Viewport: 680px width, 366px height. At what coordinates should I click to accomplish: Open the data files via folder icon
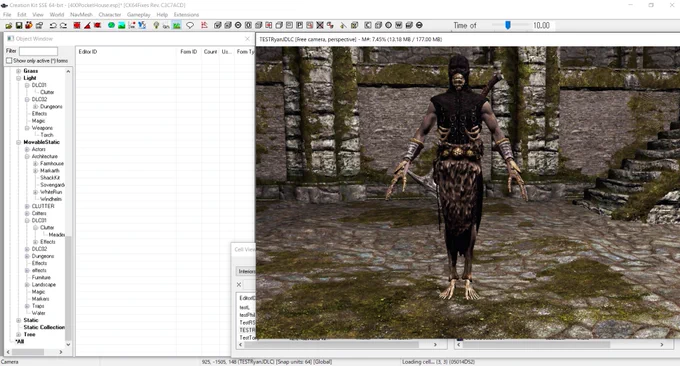click(9, 26)
